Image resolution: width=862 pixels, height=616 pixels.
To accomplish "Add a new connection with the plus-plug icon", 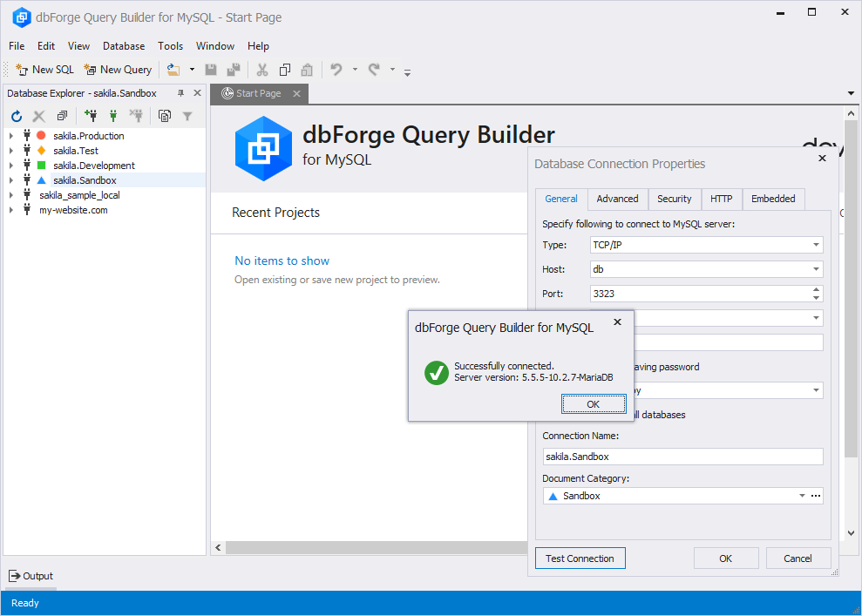I will 91,116.
